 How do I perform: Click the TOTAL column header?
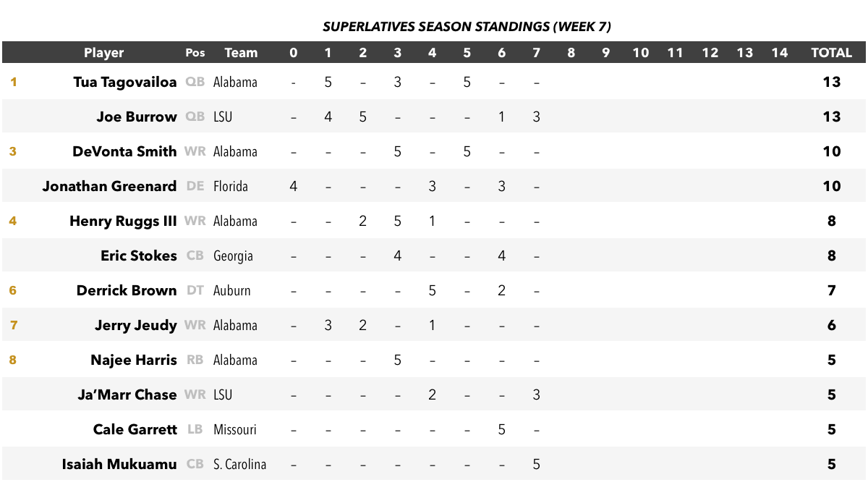click(x=831, y=53)
